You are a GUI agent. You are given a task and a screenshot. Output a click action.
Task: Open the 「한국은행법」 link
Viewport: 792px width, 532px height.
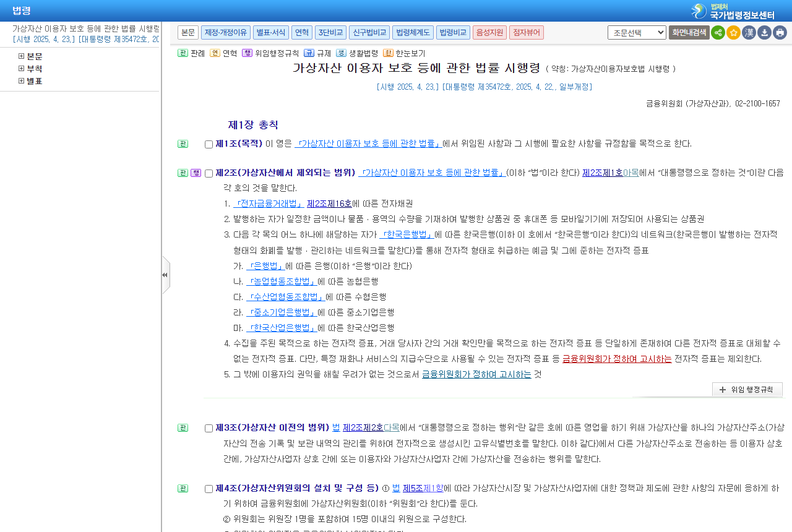tap(407, 234)
